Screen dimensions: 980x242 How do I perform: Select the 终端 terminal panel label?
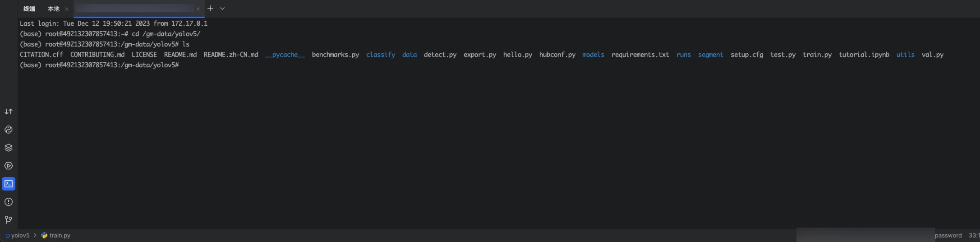click(29, 9)
